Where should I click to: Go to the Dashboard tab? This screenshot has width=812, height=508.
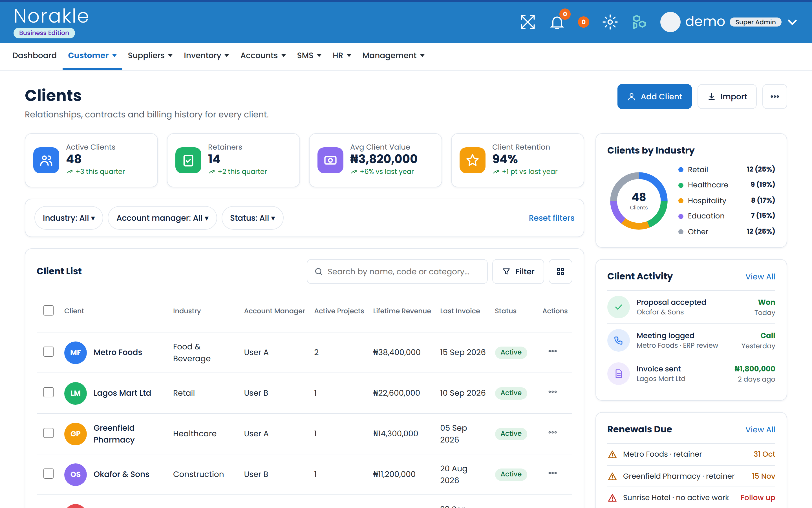tap(35, 55)
